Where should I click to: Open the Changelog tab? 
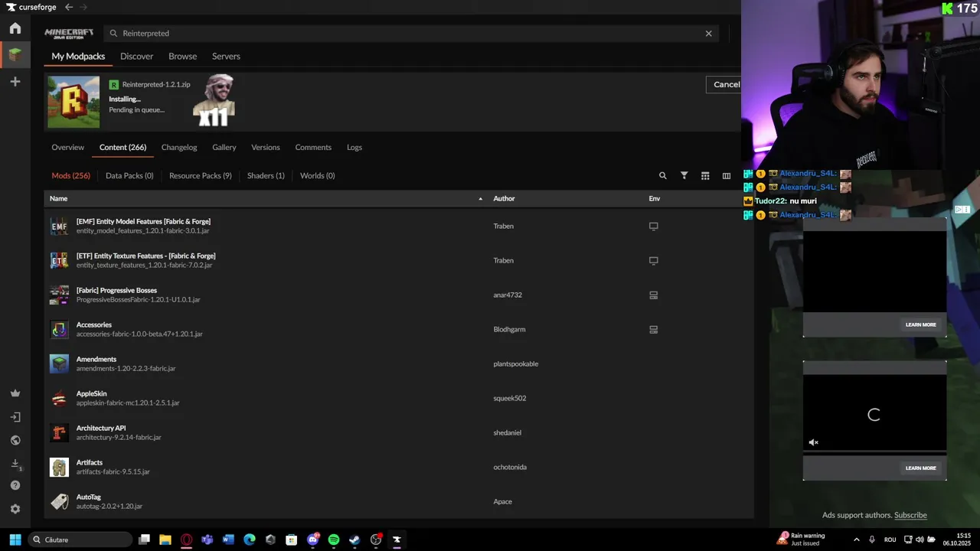point(179,148)
